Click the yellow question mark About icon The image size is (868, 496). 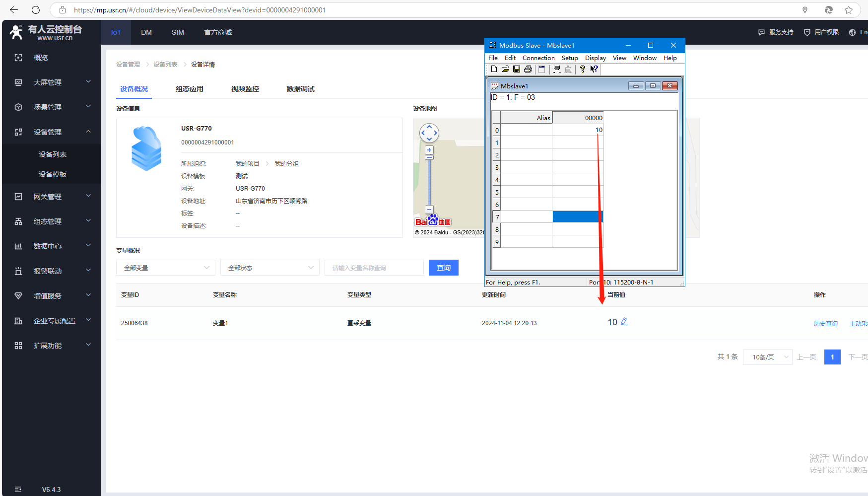[x=583, y=69]
